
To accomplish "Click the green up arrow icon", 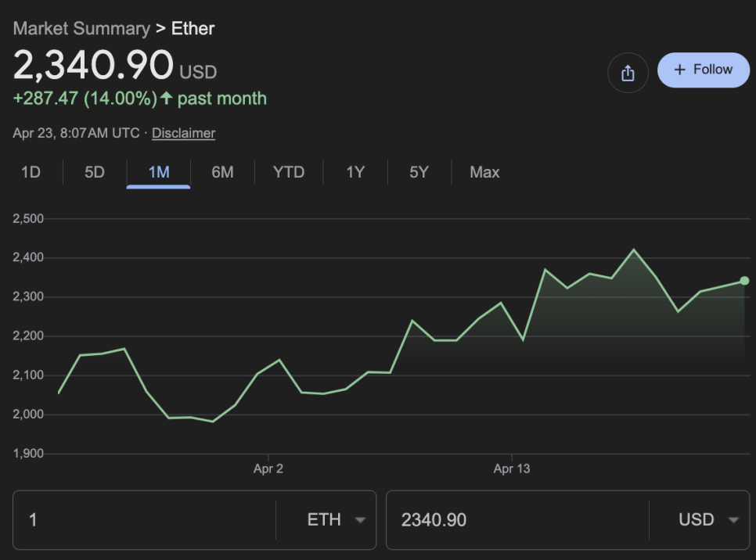I will click(x=166, y=99).
